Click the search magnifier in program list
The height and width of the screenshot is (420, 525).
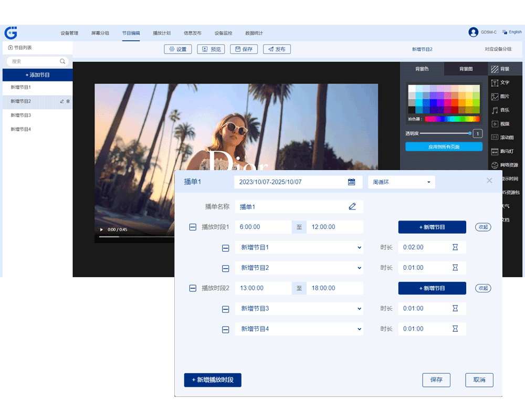(63, 61)
